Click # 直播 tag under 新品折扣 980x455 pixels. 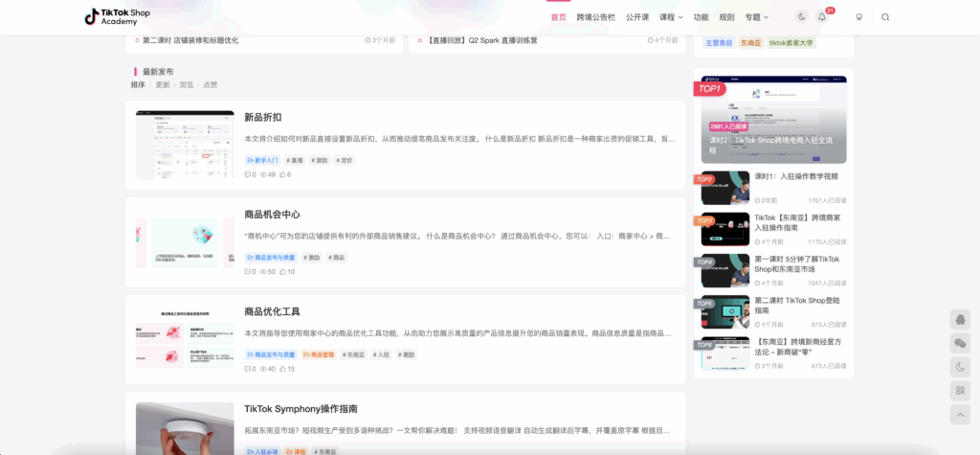(x=295, y=160)
